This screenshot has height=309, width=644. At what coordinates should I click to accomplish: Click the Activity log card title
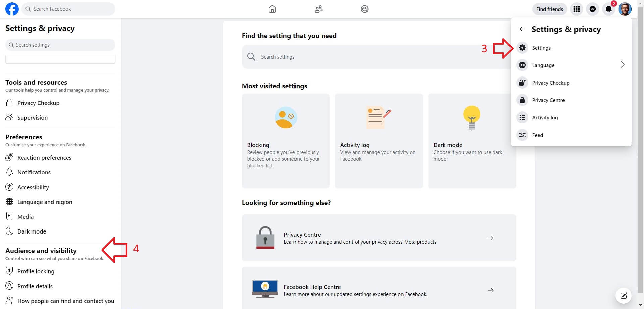355,145
